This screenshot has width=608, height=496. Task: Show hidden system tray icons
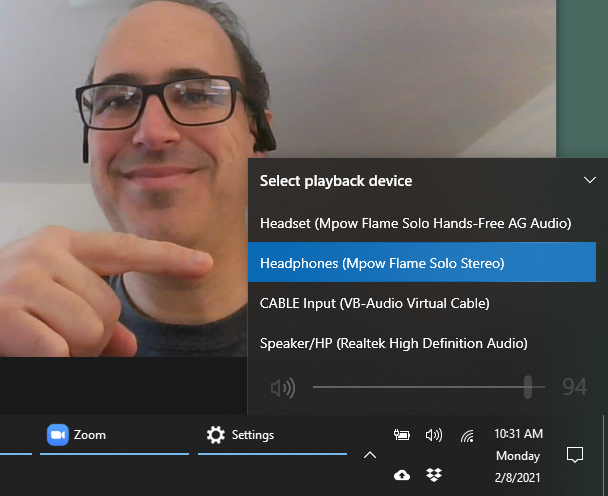(370, 455)
